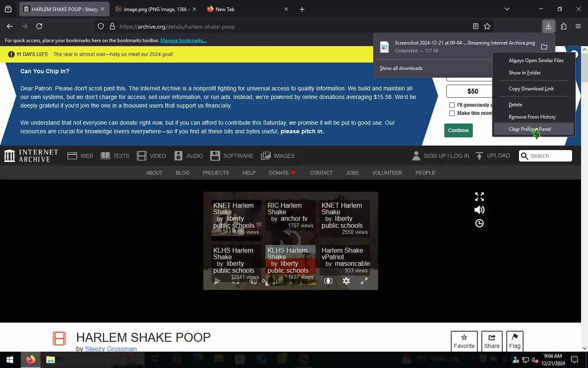Open the WEB media section
The width and height of the screenshot is (588, 368).
[x=80, y=156]
